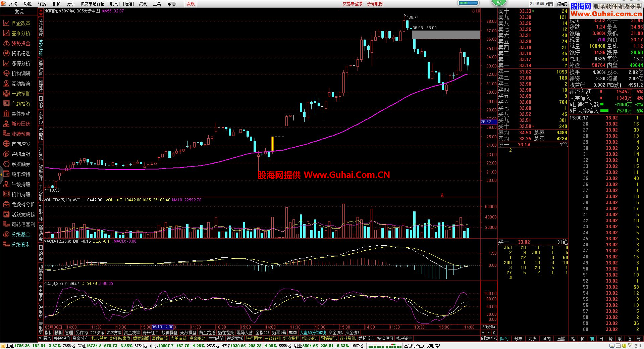Expand the 扩展∧ panel
Screen dimensions: 644x349
coord(45,338)
